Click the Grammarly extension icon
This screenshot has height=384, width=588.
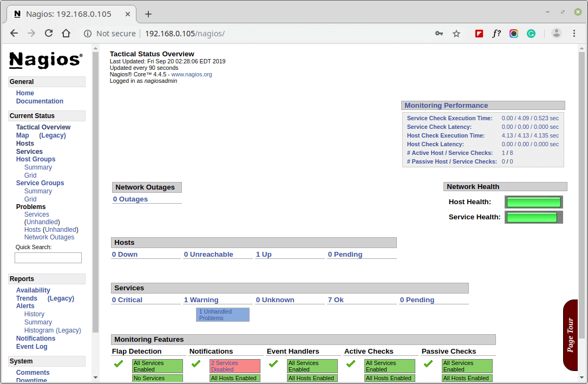(531, 34)
